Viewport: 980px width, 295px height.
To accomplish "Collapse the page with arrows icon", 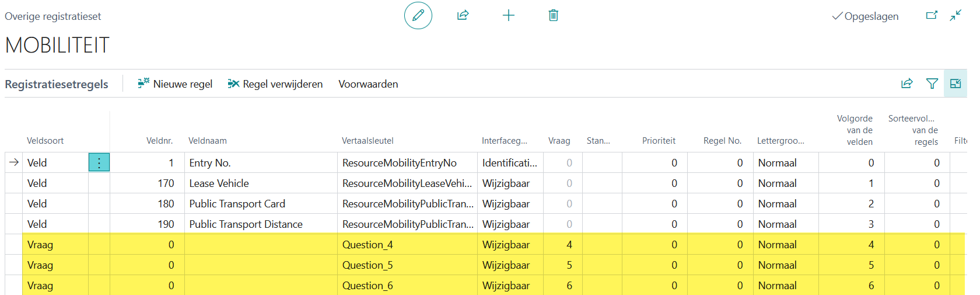I will [956, 16].
